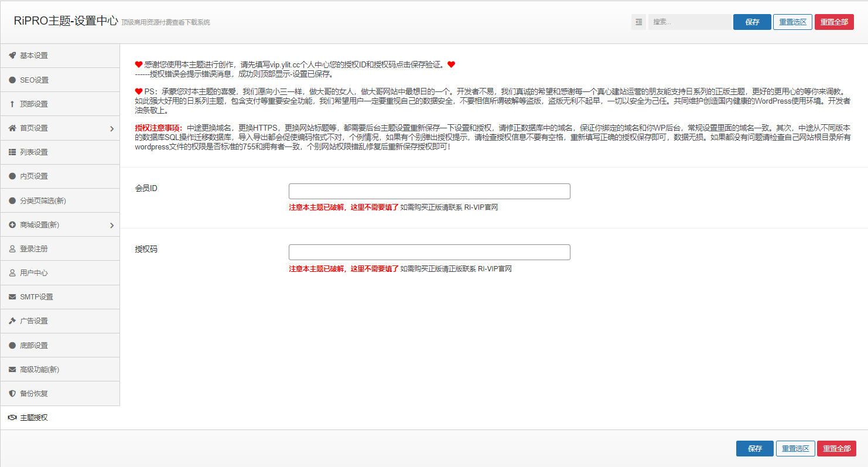This screenshot has height=467, width=868.
Task: Click the circle icon beside 分类页筛选(新)
Action: point(12,200)
